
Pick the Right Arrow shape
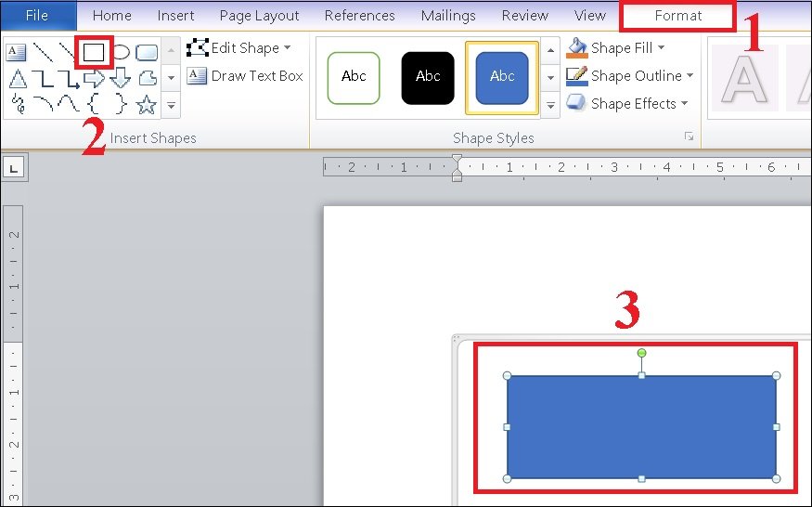(x=95, y=79)
